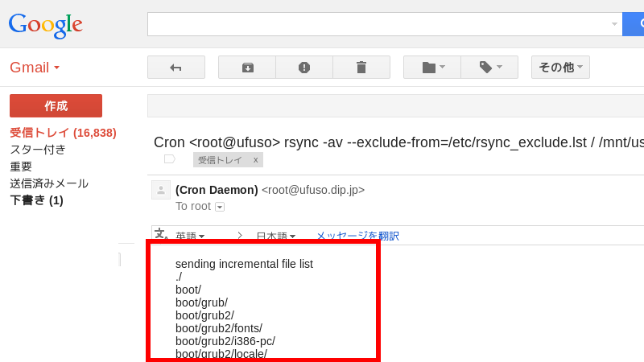Show recipient details arrow next to To root
The image size is (644, 362).
pyautogui.click(x=220, y=207)
